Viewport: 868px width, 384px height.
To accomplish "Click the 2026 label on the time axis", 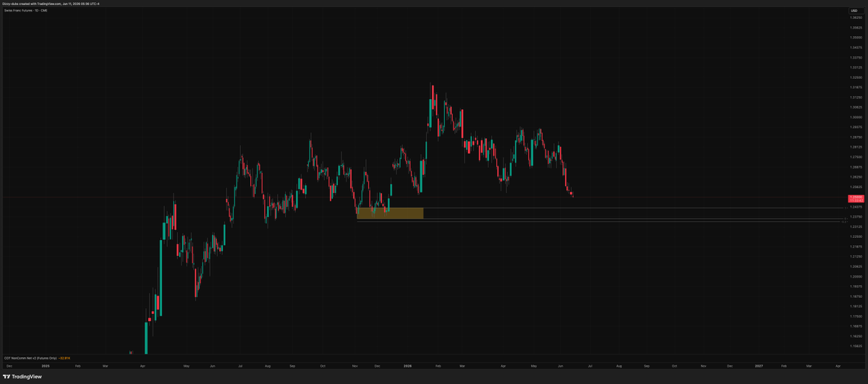I will tap(408, 367).
